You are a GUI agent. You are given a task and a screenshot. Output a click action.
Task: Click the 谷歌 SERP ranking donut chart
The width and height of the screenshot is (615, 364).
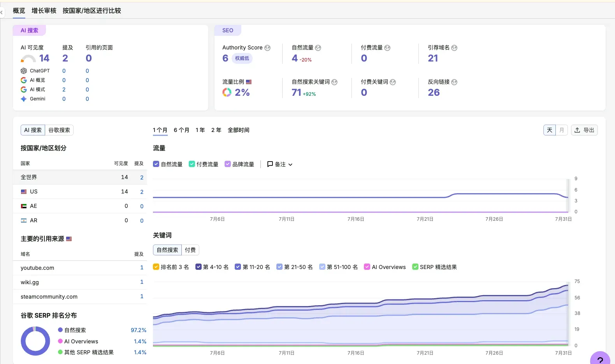[x=35, y=341]
